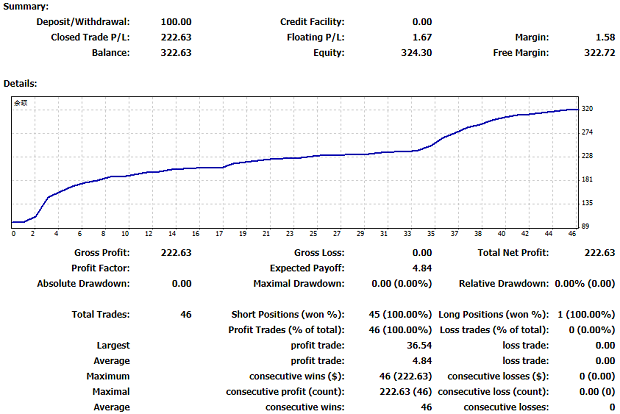Screen dimensions: 620x414
Task: Click the small legend label inside the chart
Action: (19, 103)
